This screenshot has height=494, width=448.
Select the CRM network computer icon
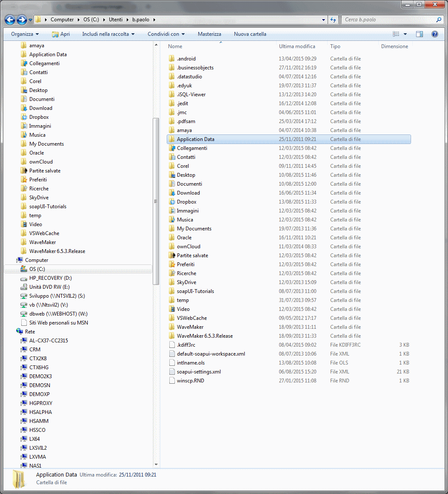tap(23, 349)
